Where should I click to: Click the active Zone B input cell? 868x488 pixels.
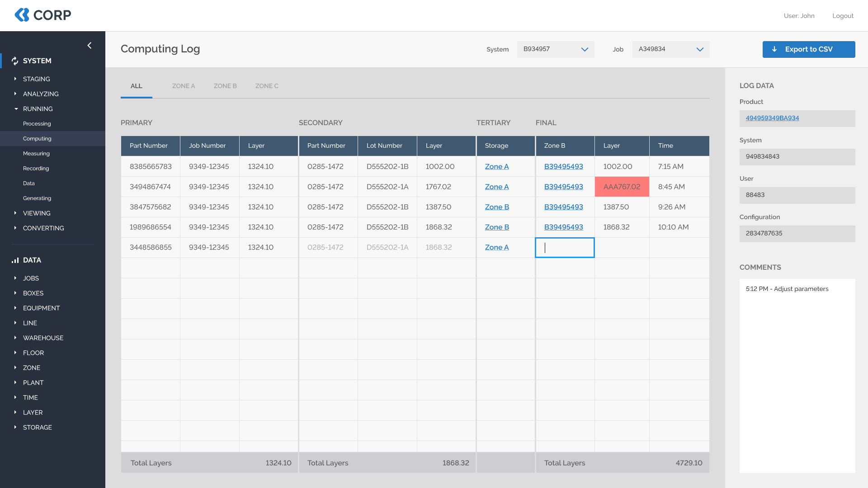[x=565, y=248]
